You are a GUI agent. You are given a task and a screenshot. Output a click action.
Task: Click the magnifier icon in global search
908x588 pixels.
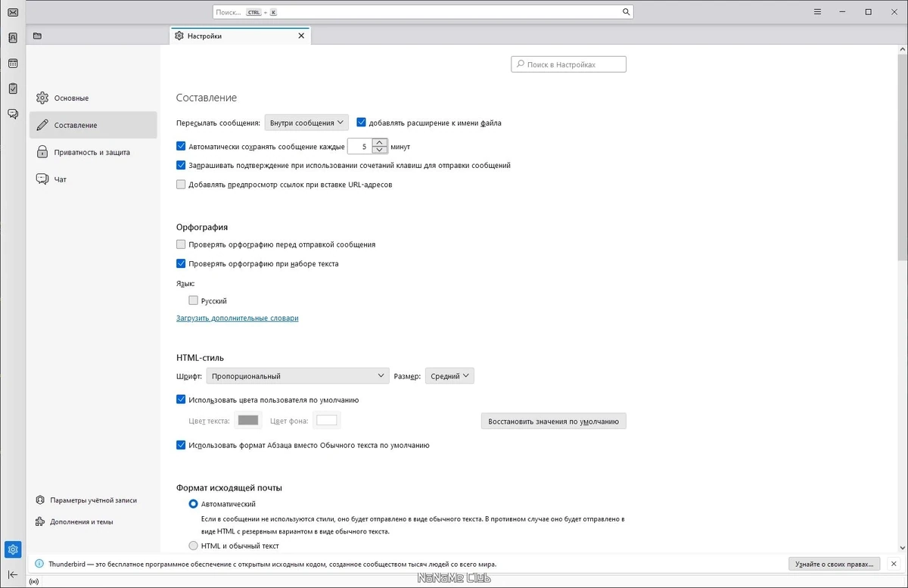626,12
